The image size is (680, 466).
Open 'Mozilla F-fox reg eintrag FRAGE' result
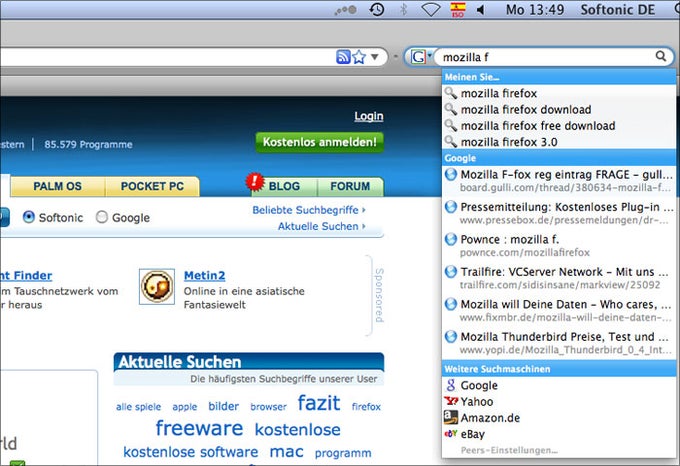coord(559,181)
